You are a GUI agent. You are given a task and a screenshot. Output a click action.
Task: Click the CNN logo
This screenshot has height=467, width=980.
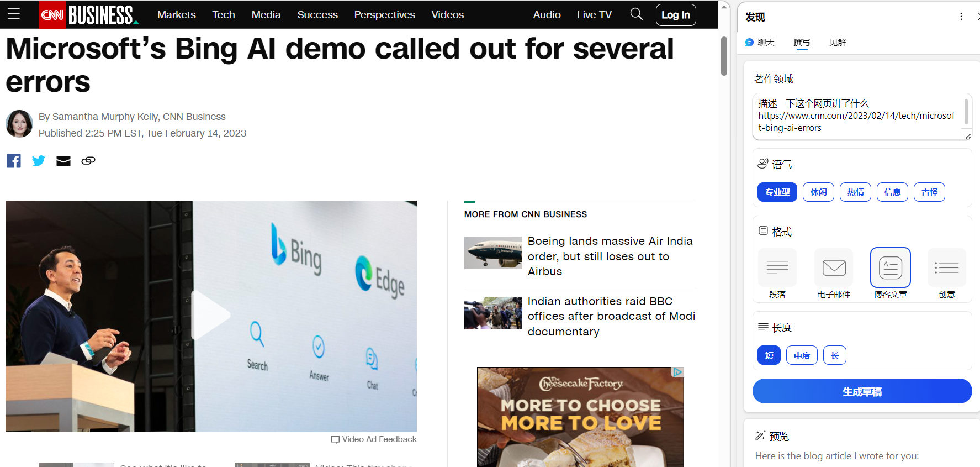point(52,15)
